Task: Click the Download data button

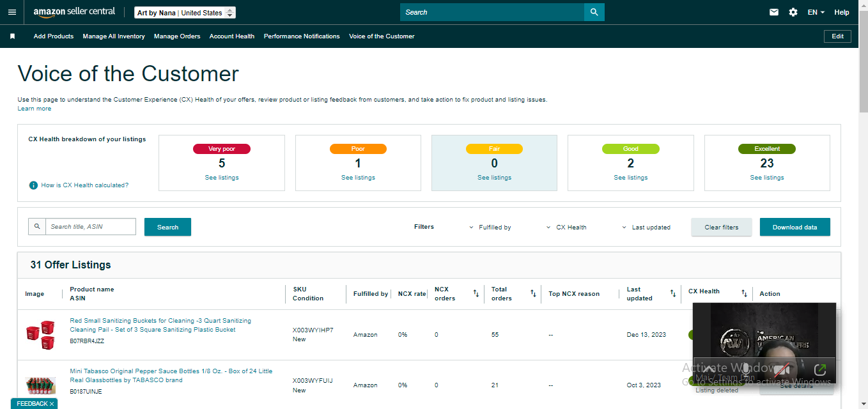Action: coord(795,227)
